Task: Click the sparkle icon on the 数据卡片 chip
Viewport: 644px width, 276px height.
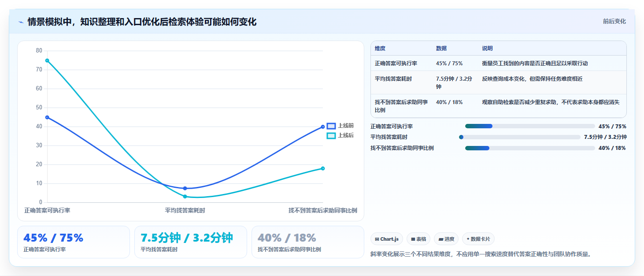Action: pos(468,239)
